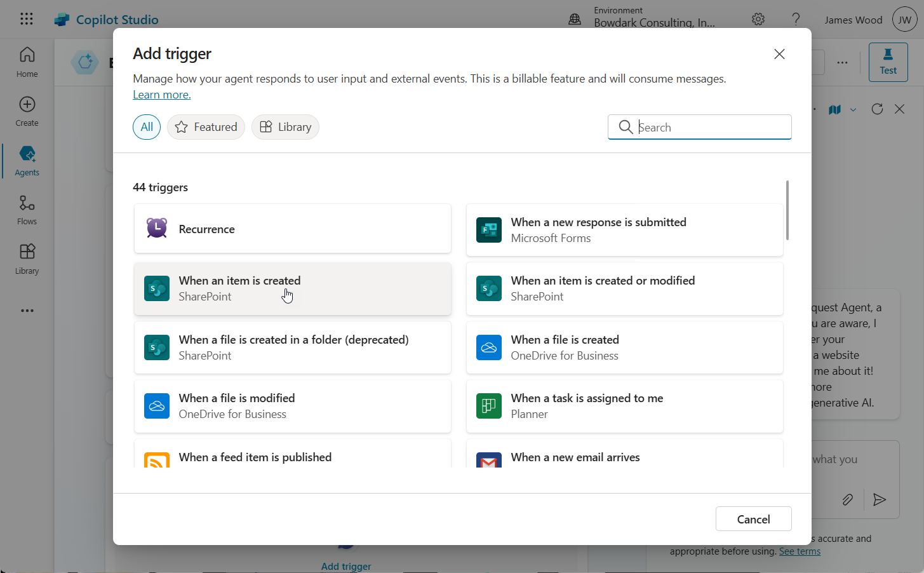Select OneDrive When a file is modified
The image size is (924, 573).
293,406
